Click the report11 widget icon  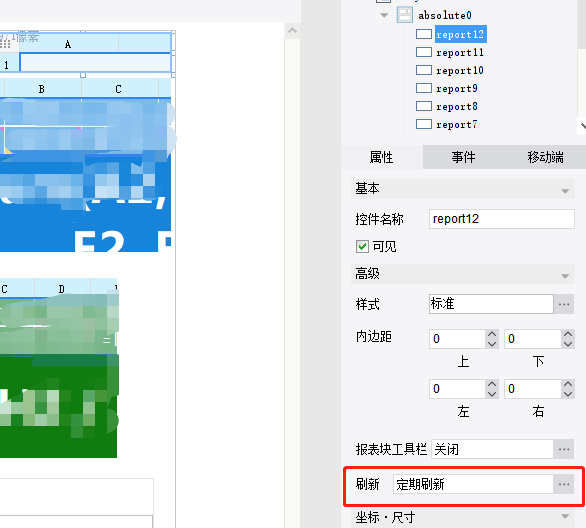[424, 52]
